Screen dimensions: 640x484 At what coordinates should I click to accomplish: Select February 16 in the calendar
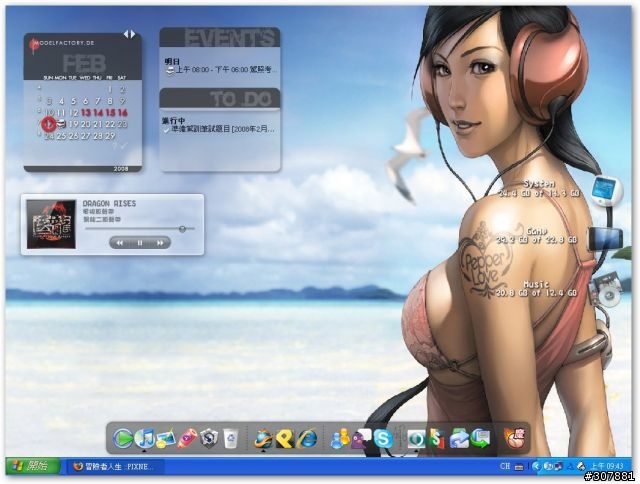pyautogui.click(x=123, y=113)
